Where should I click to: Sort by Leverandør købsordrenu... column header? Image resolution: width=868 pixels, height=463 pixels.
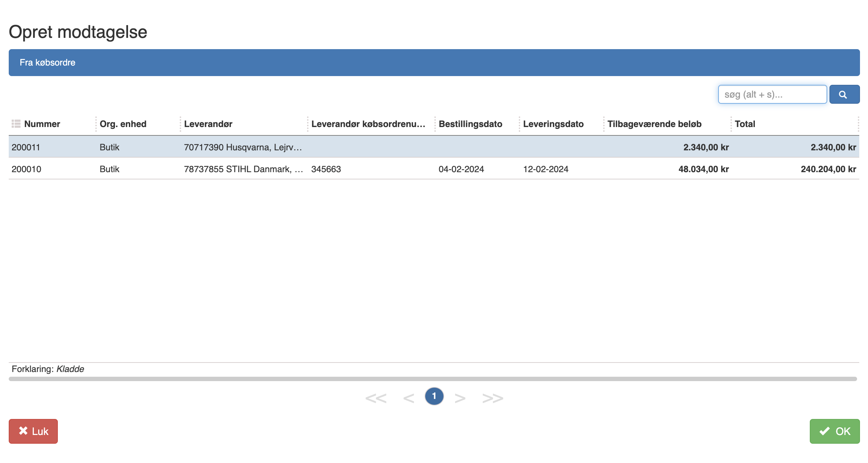368,124
